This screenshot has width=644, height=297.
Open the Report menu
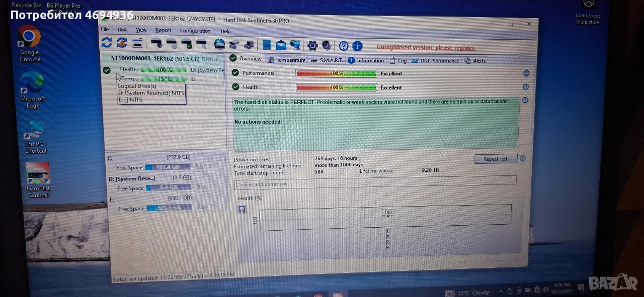pos(163,30)
